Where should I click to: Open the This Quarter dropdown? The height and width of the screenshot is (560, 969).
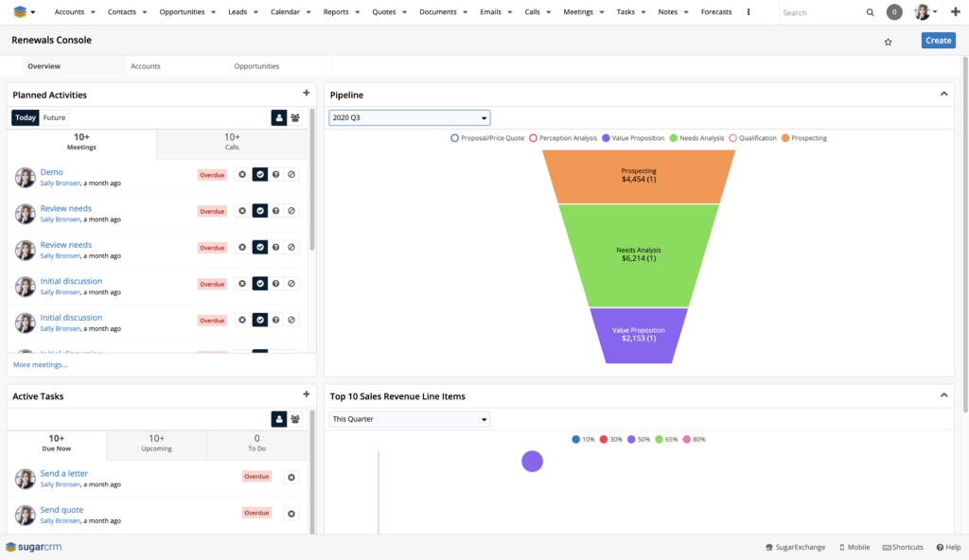coord(409,419)
